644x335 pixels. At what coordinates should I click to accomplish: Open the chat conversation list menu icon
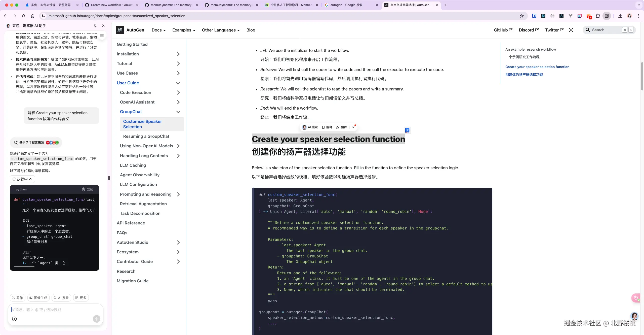click(102, 36)
